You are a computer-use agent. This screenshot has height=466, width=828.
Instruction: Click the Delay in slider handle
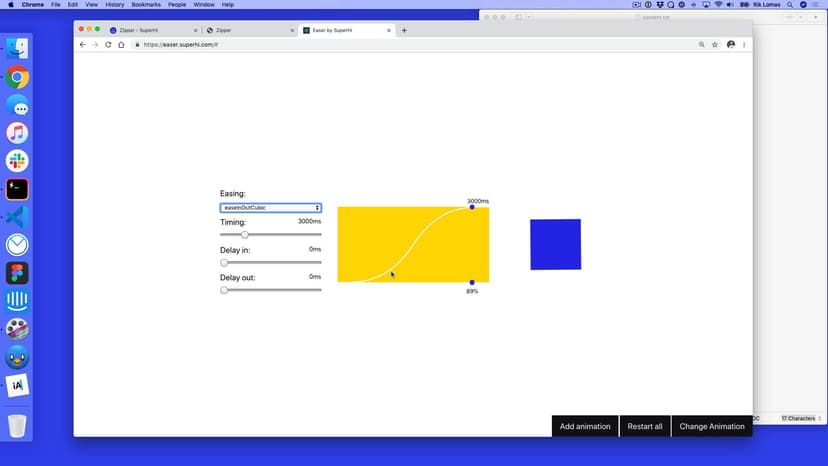[224, 262]
